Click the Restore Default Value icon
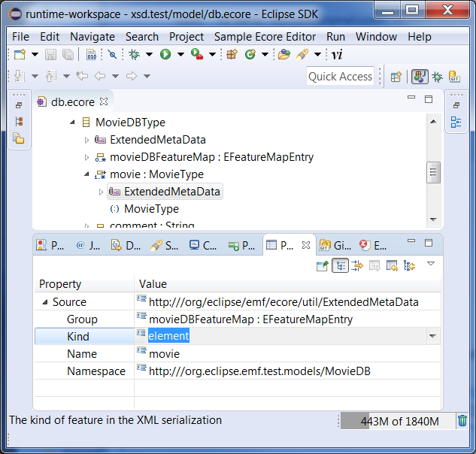 tap(374, 266)
